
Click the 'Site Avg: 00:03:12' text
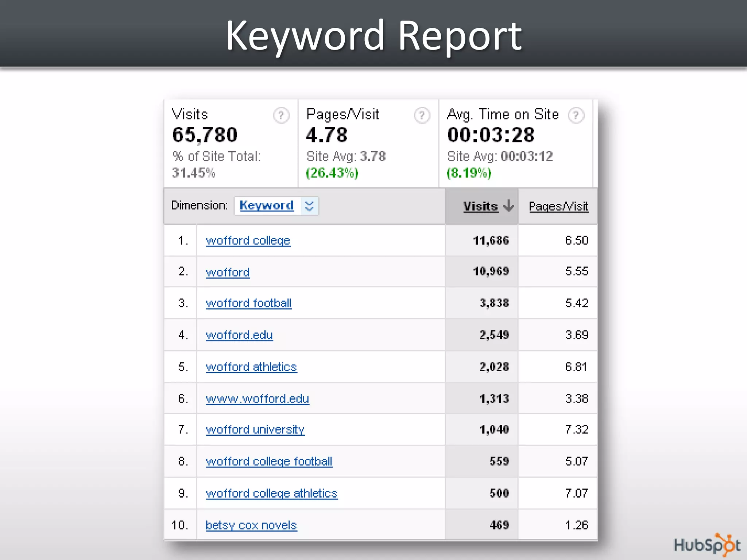[500, 156]
